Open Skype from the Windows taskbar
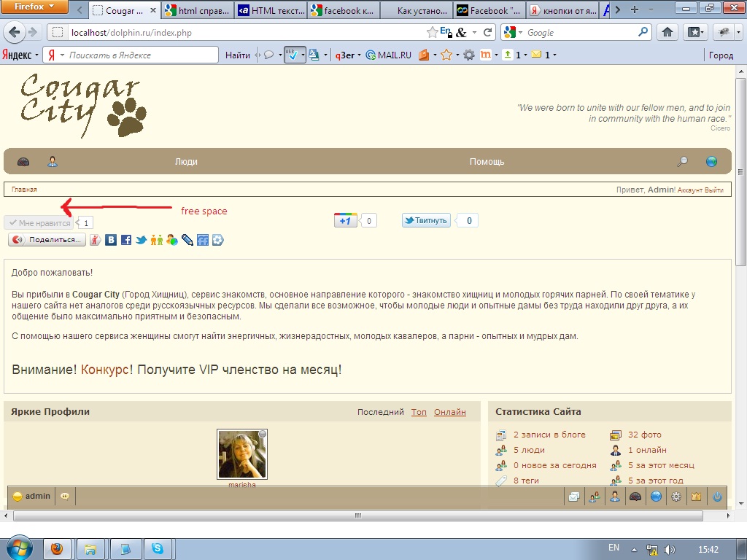Screen dimensions: 747x560 158,548
